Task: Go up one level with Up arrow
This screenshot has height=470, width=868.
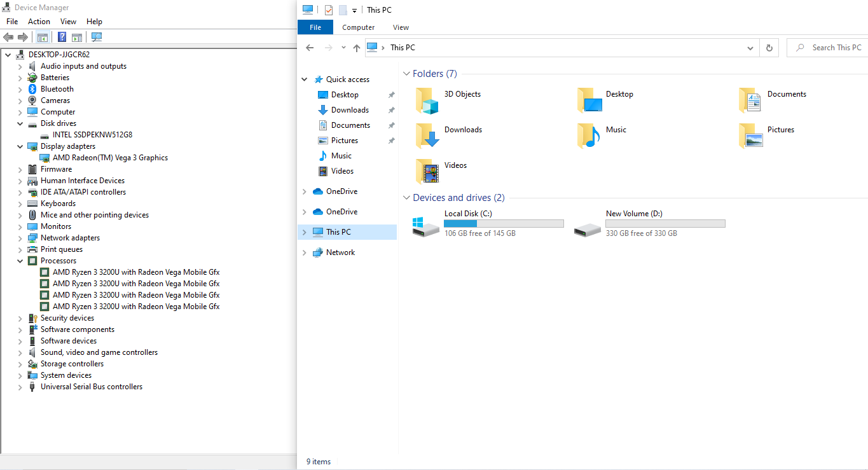Action: [356, 48]
